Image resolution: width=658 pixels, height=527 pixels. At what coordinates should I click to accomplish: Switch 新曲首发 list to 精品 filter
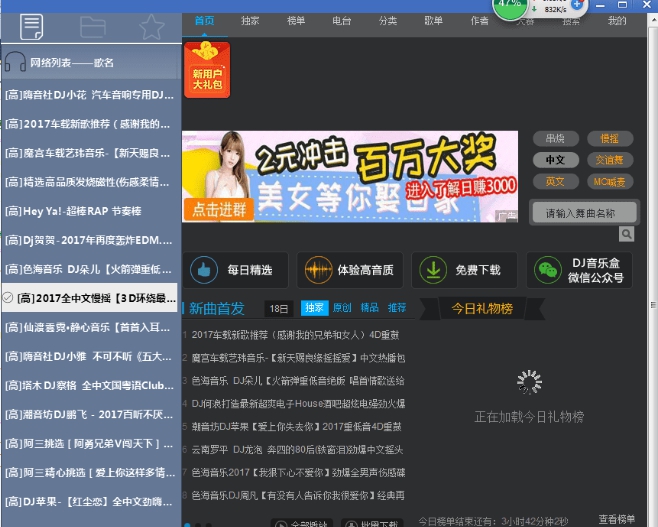370,308
